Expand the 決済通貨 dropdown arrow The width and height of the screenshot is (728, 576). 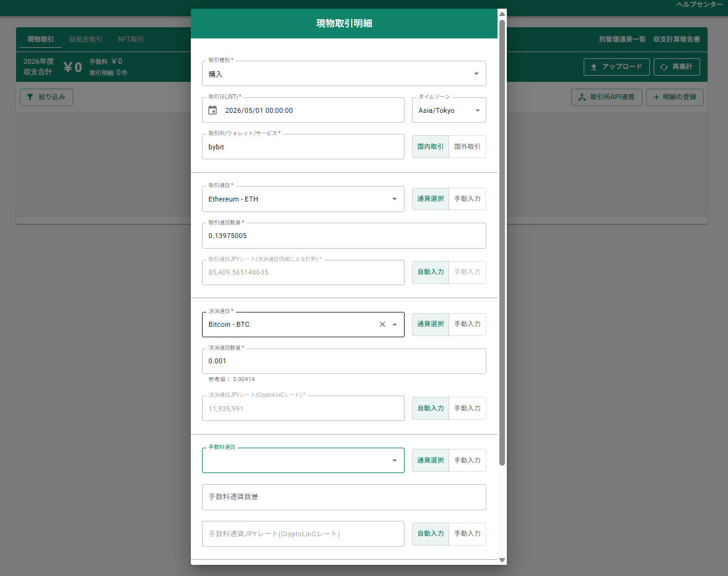(395, 325)
